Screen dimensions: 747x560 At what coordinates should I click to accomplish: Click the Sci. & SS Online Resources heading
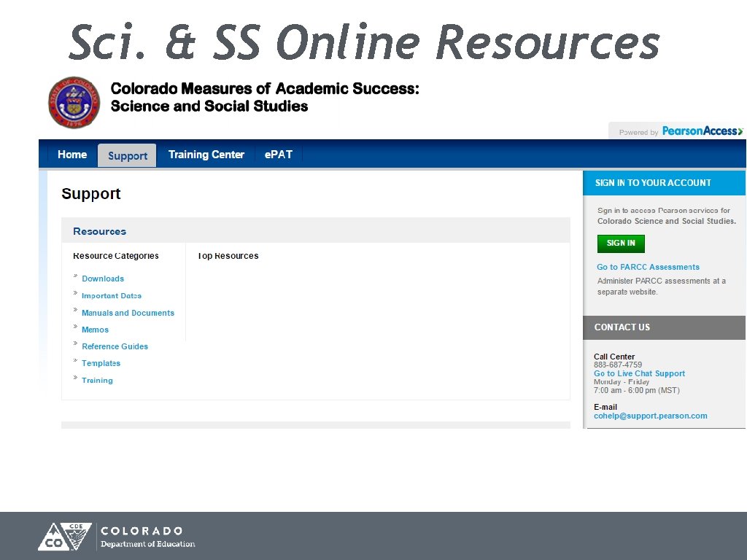click(365, 42)
